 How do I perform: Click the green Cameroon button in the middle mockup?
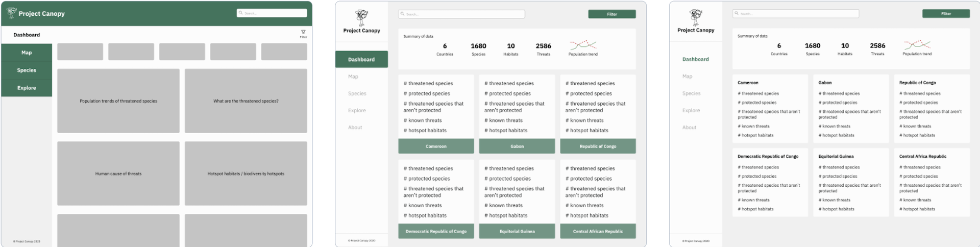436,146
